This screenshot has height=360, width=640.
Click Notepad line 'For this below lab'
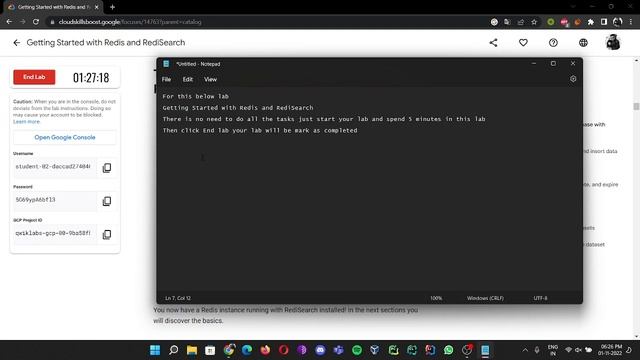(x=196, y=96)
